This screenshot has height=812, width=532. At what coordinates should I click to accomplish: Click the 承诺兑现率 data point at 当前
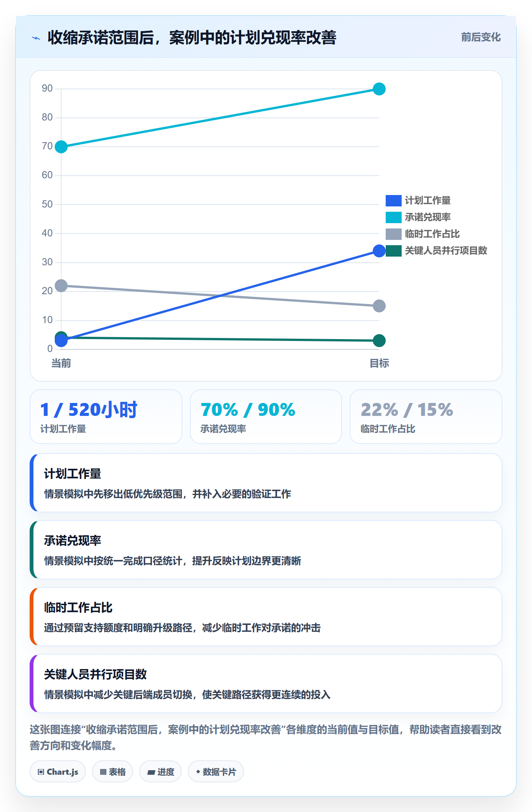click(61, 147)
